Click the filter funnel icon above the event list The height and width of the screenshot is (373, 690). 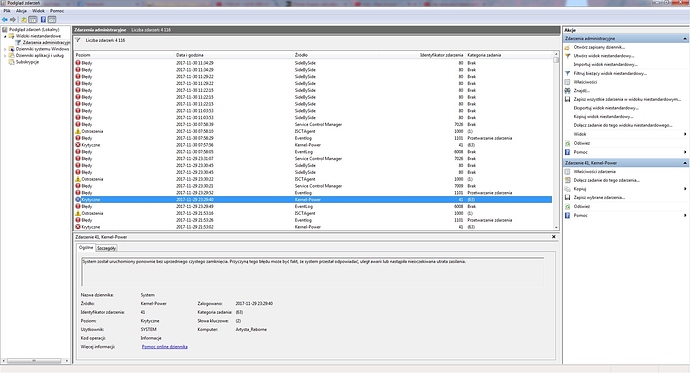(x=78, y=40)
